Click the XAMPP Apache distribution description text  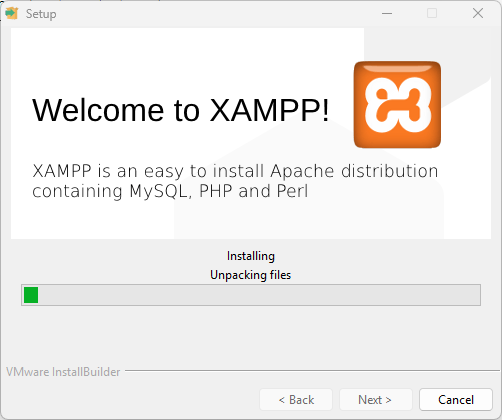tap(235, 181)
